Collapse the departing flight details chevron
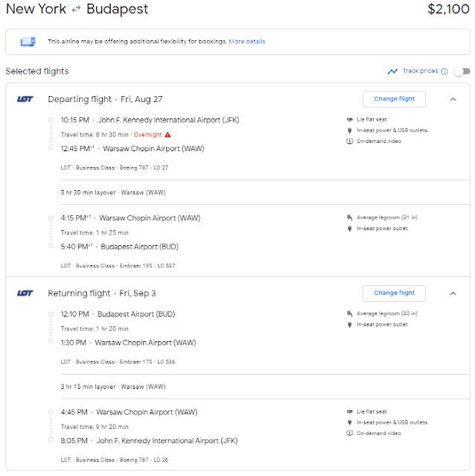475x476 pixels. pos(453,99)
